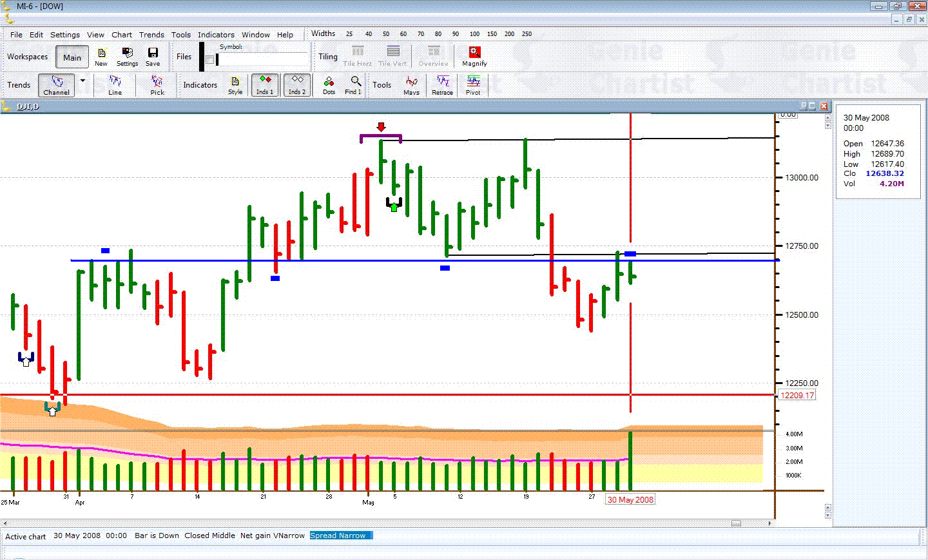Click the chart's horizontal scrollbar left arrow
This screenshot has height=560, width=928.
[4, 523]
